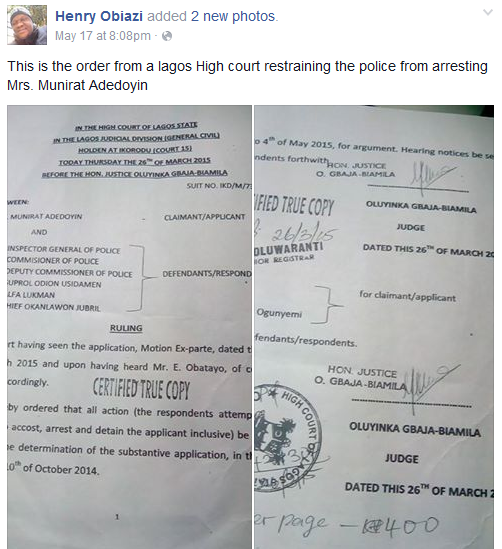Click the 'RULING' heading in left photo

tap(126, 328)
